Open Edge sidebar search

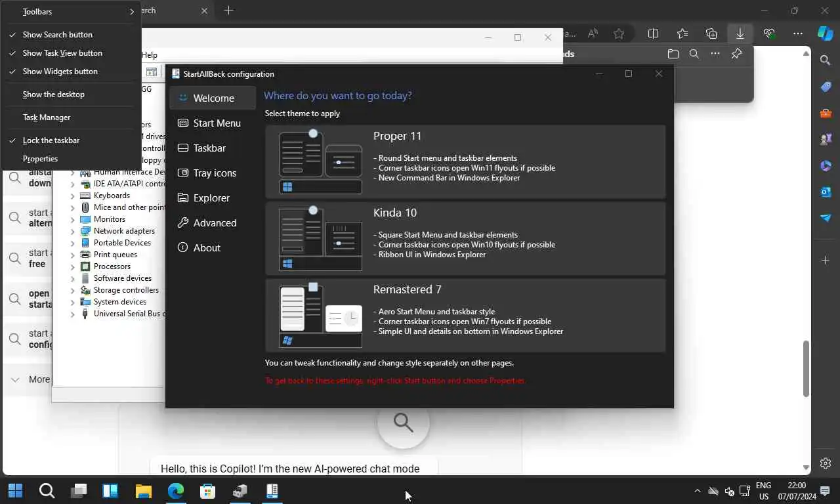click(x=826, y=60)
